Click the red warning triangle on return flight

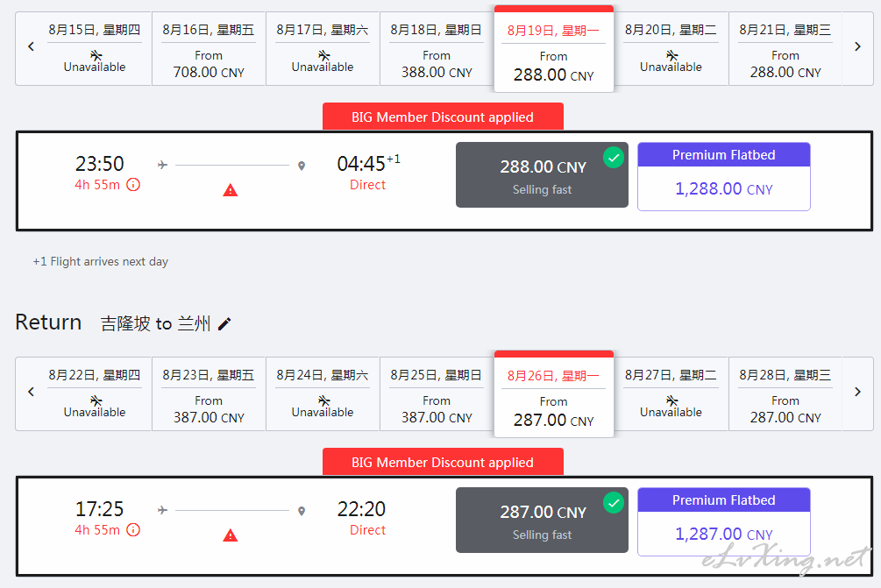point(231,535)
